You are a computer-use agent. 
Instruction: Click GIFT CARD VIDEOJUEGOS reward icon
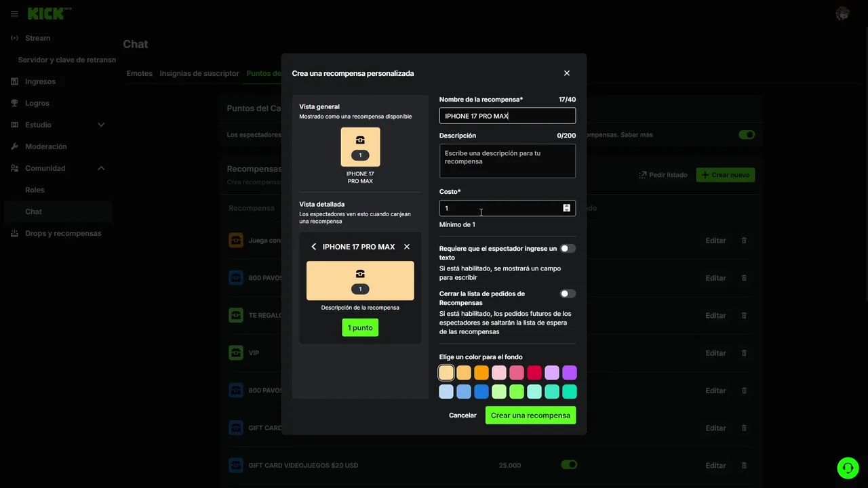tap(236, 466)
